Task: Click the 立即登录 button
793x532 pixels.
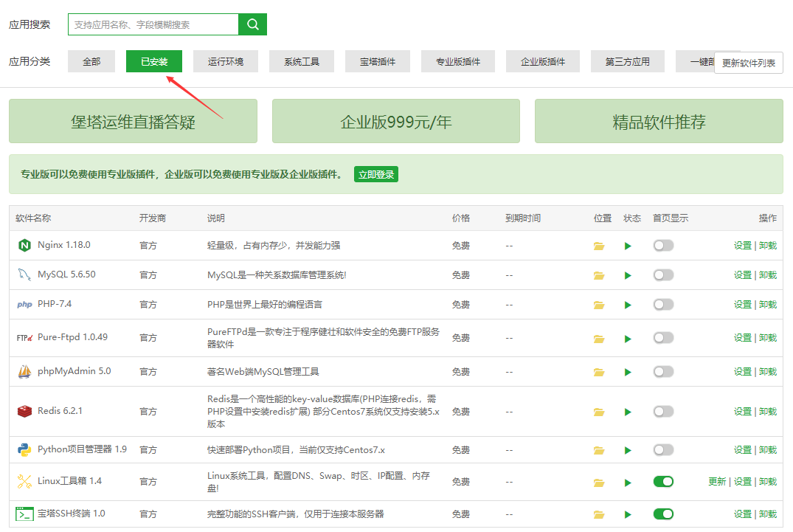Action: point(375,174)
